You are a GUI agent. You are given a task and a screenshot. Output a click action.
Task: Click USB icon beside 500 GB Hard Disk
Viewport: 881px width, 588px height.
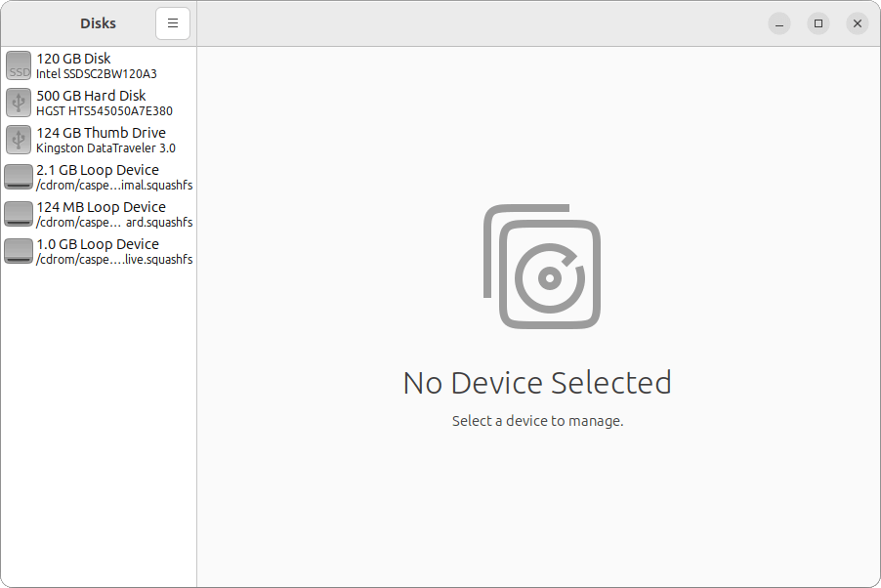19,103
